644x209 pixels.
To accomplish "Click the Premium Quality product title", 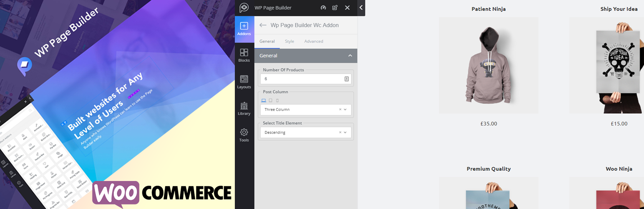I will [x=488, y=169].
